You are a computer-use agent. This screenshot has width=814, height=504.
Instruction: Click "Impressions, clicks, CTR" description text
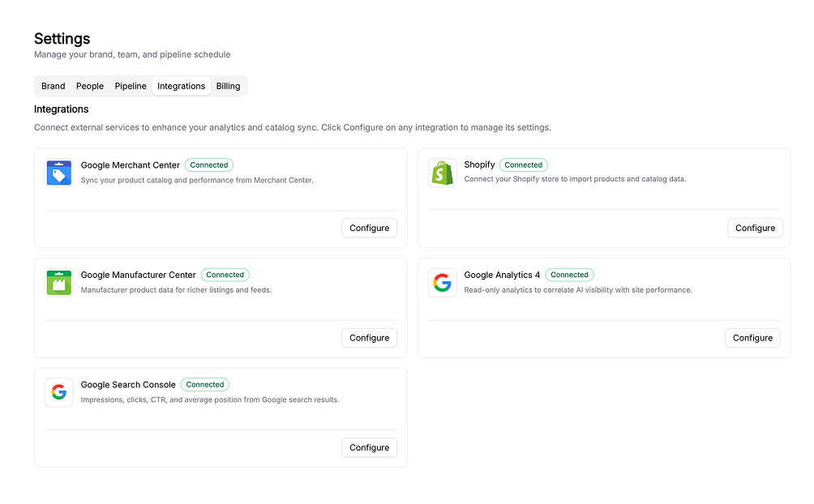click(210, 399)
